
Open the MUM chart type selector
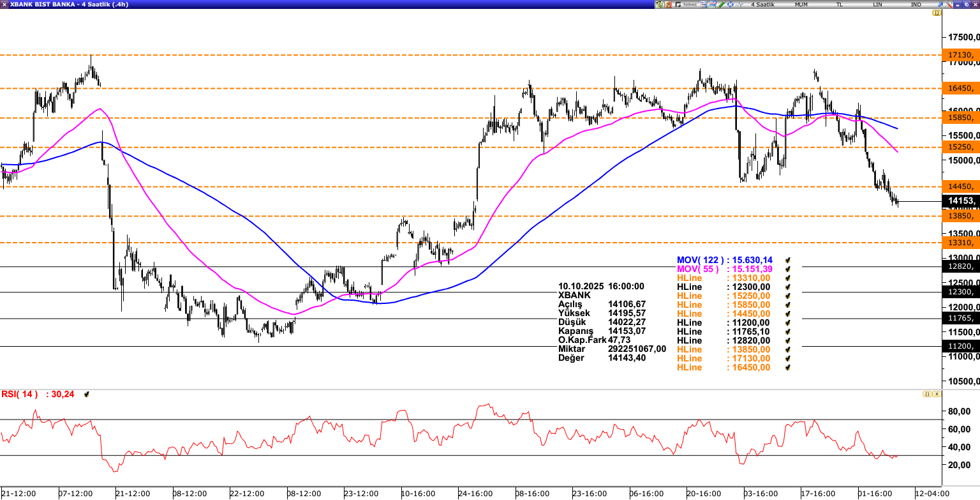pyautogui.click(x=801, y=4)
